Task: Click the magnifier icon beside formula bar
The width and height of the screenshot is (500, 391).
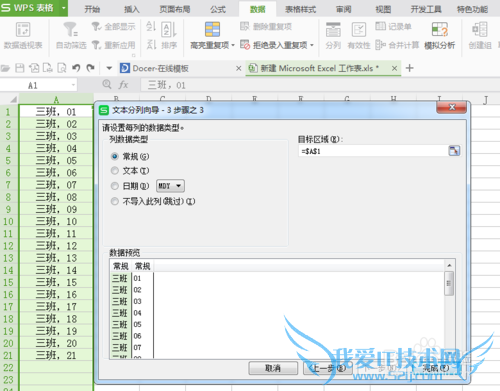Action: click(x=107, y=84)
